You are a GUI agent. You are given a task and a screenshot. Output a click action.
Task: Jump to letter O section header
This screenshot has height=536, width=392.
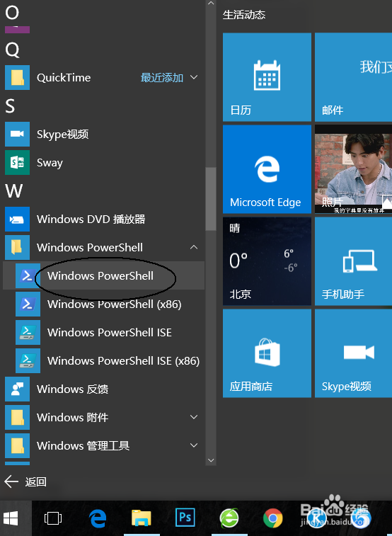(12, 13)
